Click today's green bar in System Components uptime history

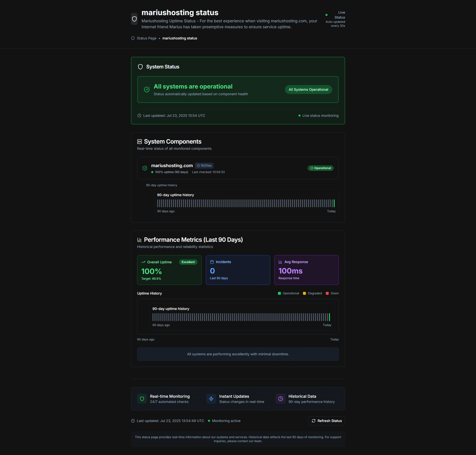(x=334, y=203)
